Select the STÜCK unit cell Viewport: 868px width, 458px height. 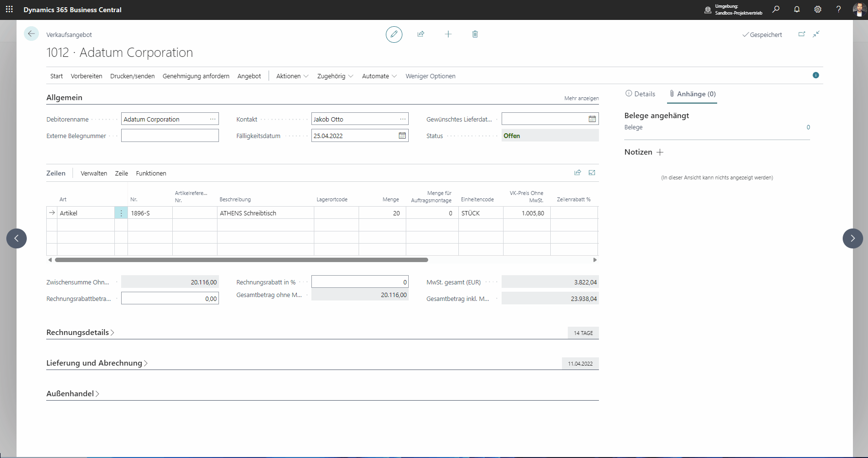pos(481,213)
